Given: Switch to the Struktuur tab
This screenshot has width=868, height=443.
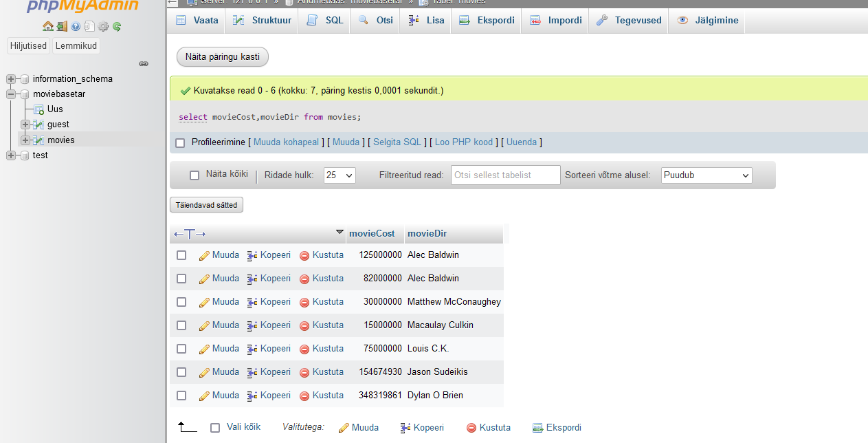Looking at the screenshot, I should 262,21.
